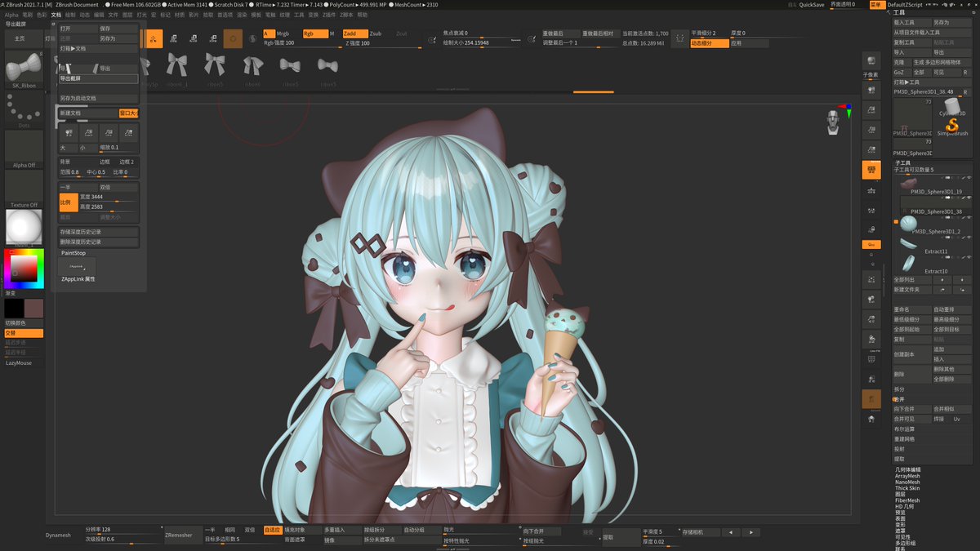Click 删除深度历史记录

(x=98, y=242)
